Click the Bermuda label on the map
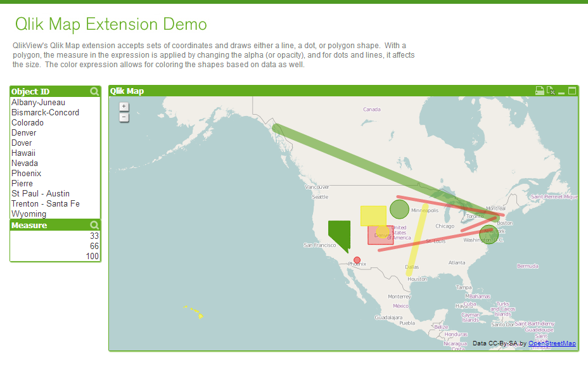 (528, 266)
